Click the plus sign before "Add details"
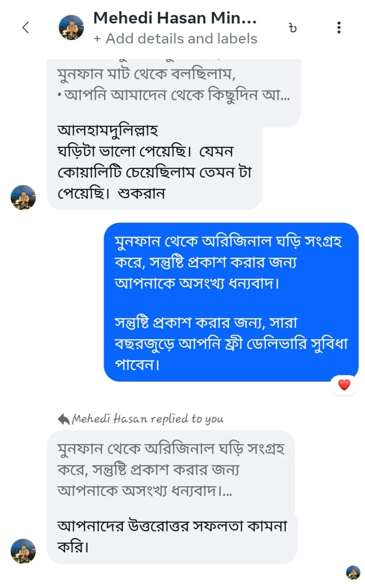This screenshot has height=588, width=365. click(97, 39)
